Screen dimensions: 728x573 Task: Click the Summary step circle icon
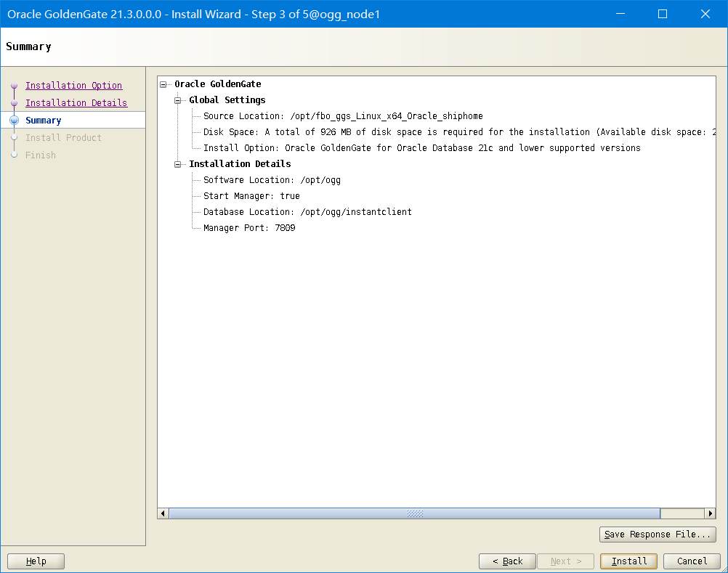(14, 120)
